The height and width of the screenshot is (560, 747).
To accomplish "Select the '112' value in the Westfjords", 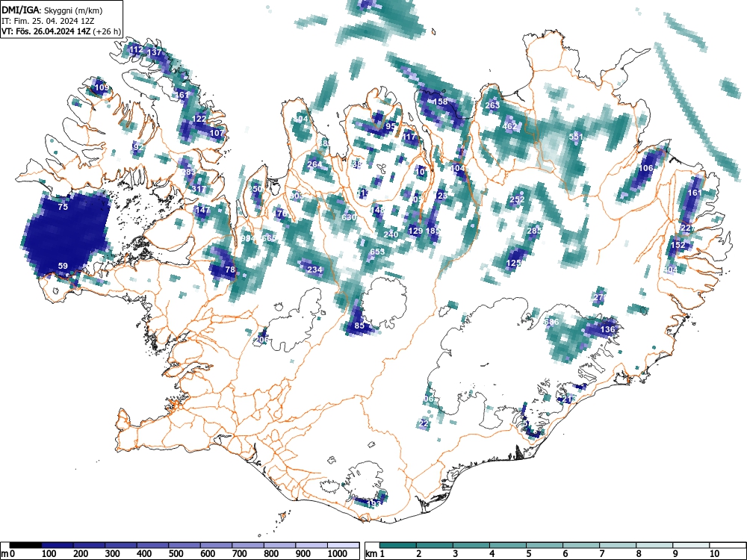I will point(136,49).
